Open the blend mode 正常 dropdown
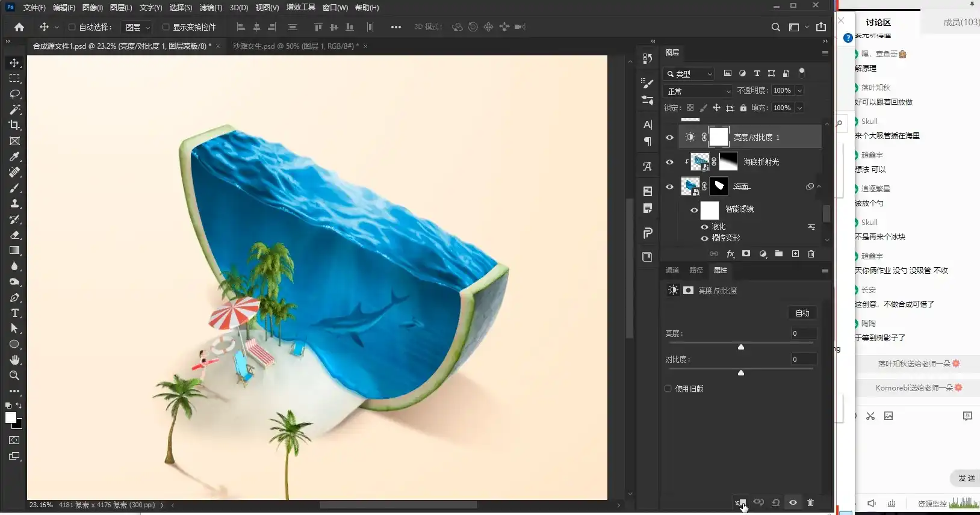The height and width of the screenshot is (515, 980). tap(698, 91)
